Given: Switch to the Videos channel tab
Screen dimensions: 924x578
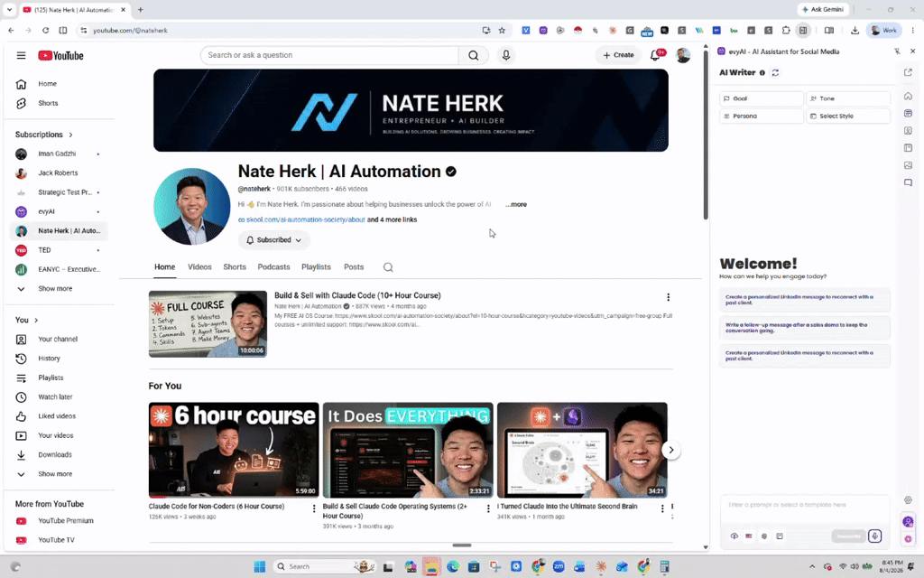Looking at the screenshot, I should 199,267.
